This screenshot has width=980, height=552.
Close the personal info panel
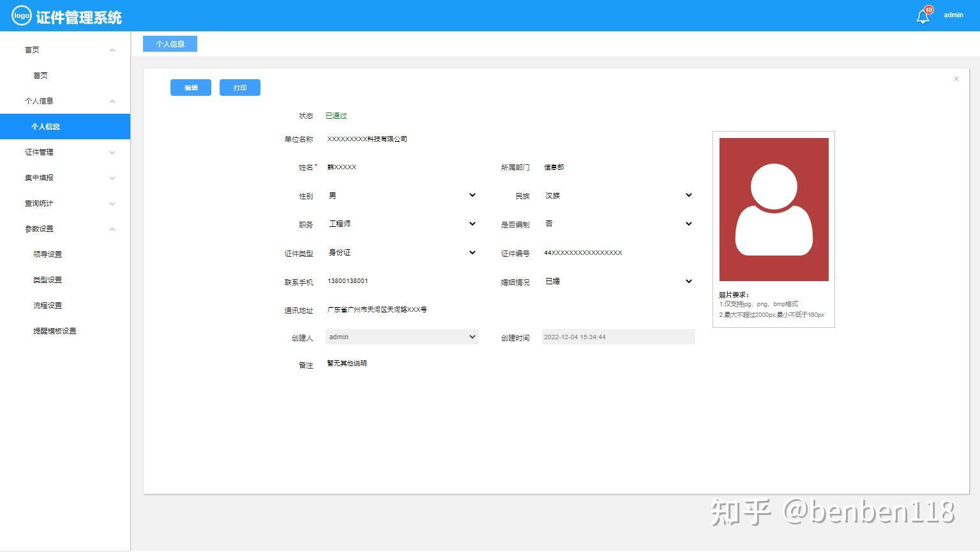coord(956,79)
